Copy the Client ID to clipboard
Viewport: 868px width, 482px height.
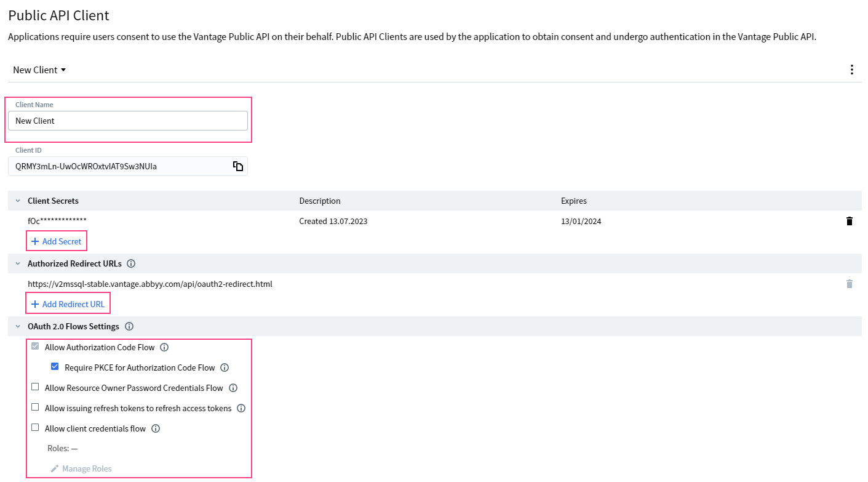[237, 166]
